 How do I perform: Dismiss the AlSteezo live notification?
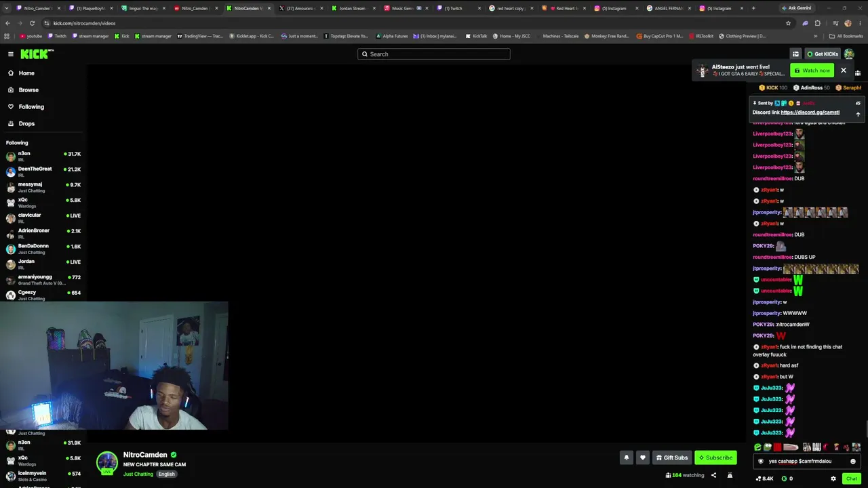coord(844,70)
